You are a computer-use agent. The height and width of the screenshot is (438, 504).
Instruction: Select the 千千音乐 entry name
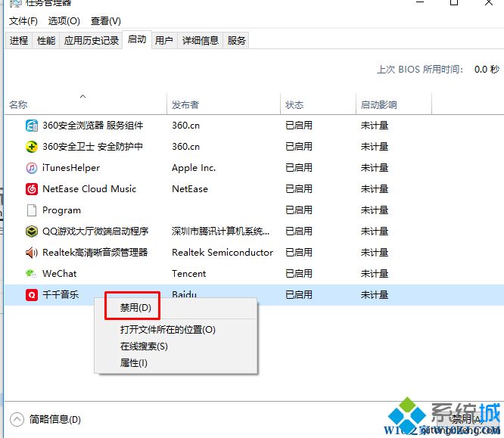click(61, 295)
